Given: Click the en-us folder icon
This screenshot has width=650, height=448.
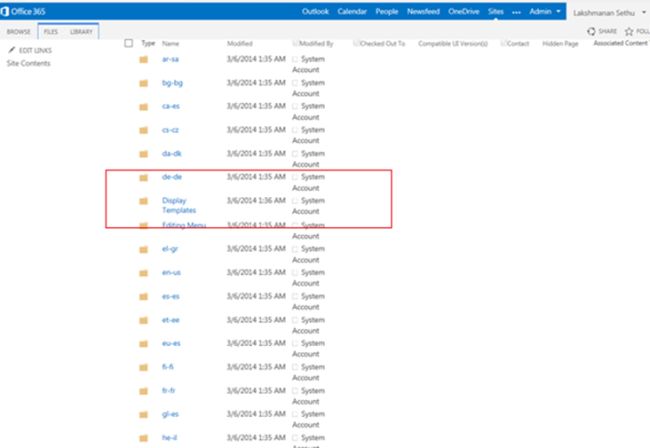Looking at the screenshot, I should tap(143, 272).
